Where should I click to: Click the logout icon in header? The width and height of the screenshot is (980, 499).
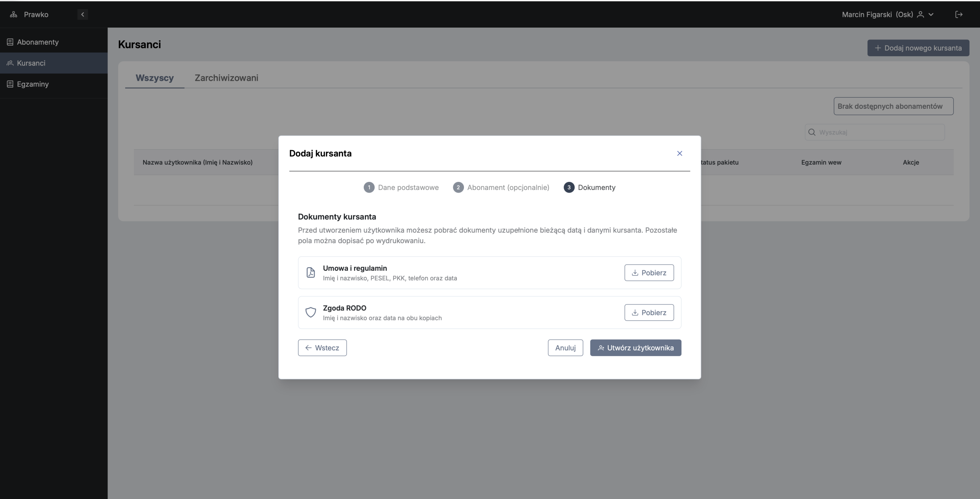point(959,15)
